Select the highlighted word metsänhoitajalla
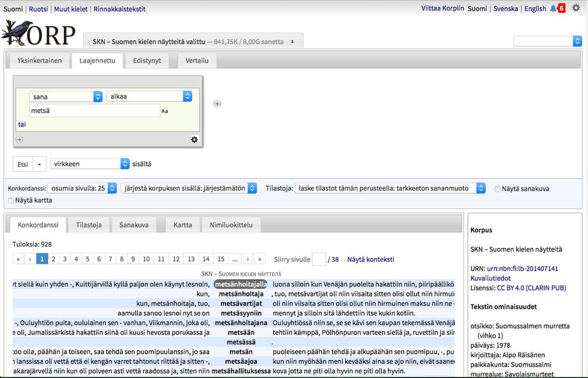Image resolution: width=588 pixels, height=378 pixels. [241, 284]
